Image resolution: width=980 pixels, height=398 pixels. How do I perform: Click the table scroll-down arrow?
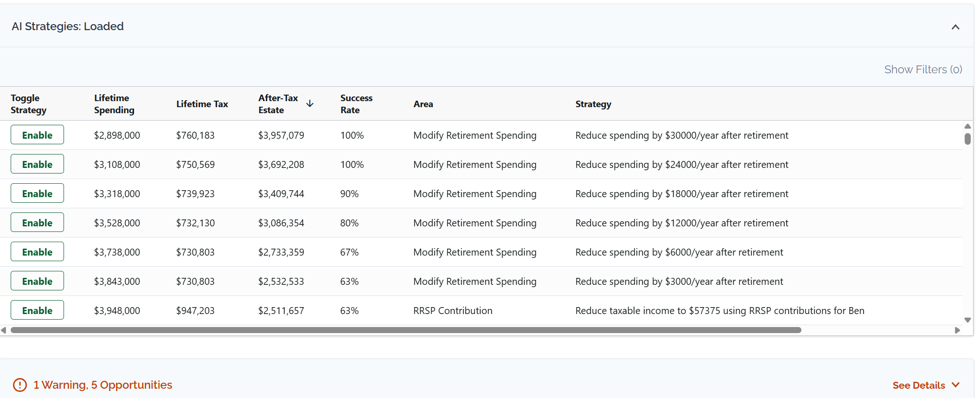click(967, 320)
